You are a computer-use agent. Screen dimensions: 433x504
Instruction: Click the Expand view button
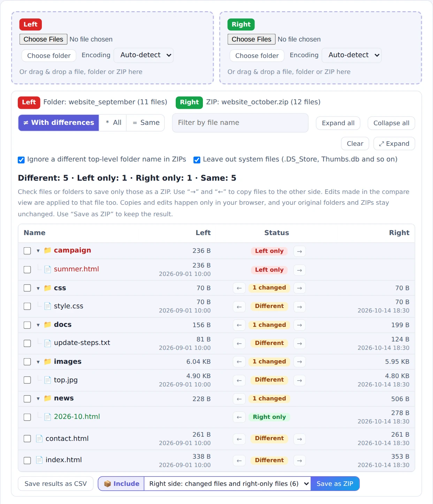[x=394, y=144]
